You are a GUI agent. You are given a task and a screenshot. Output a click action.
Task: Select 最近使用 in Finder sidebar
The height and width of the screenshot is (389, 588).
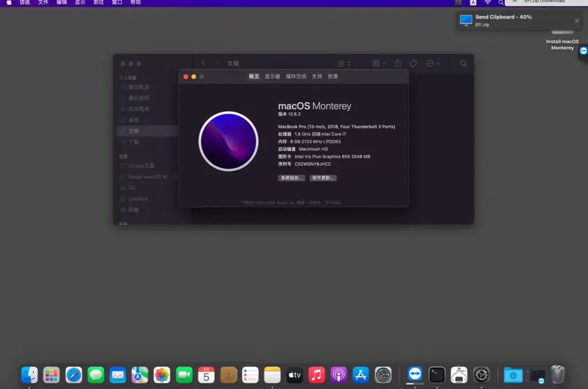[x=147, y=98]
